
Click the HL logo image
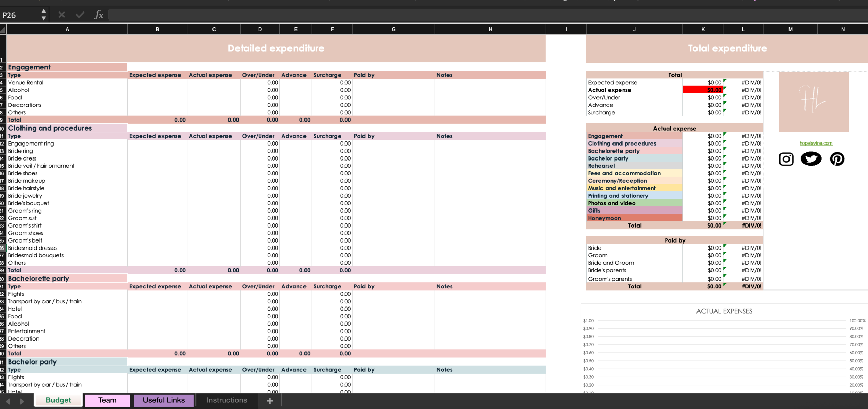[x=813, y=102]
